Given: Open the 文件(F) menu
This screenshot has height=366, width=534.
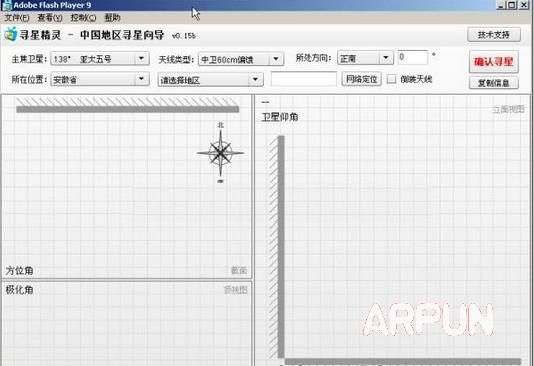Looking at the screenshot, I should [16, 18].
